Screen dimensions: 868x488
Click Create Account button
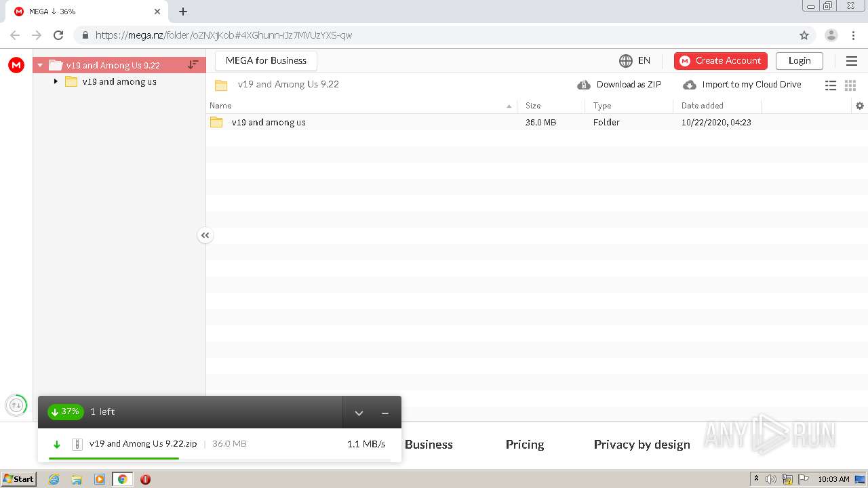click(x=721, y=60)
